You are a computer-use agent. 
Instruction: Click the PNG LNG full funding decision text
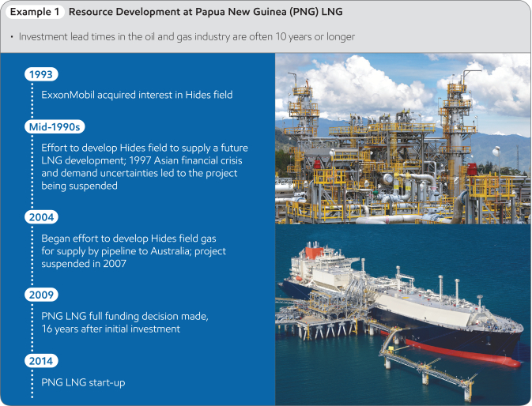coord(124,322)
